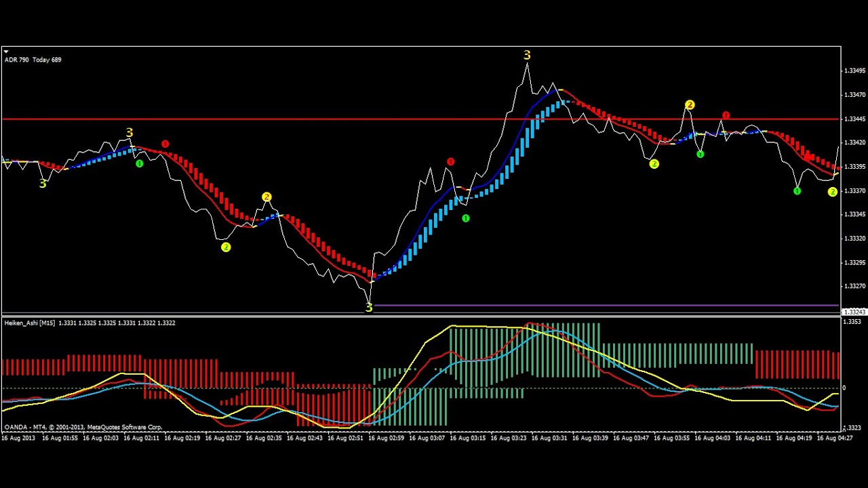Click the '16 Aug 03:15' time label
Screen dimensions: 868x488
[468, 439]
